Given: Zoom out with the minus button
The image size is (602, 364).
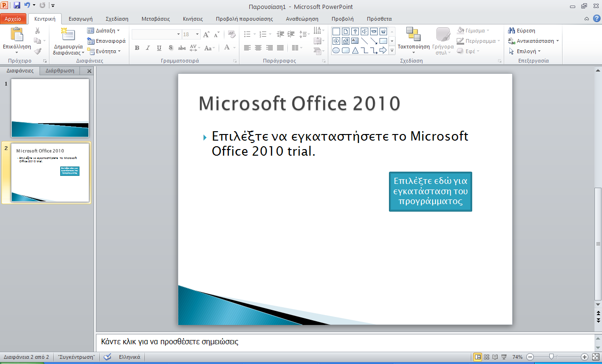Looking at the screenshot, I should pos(530,357).
